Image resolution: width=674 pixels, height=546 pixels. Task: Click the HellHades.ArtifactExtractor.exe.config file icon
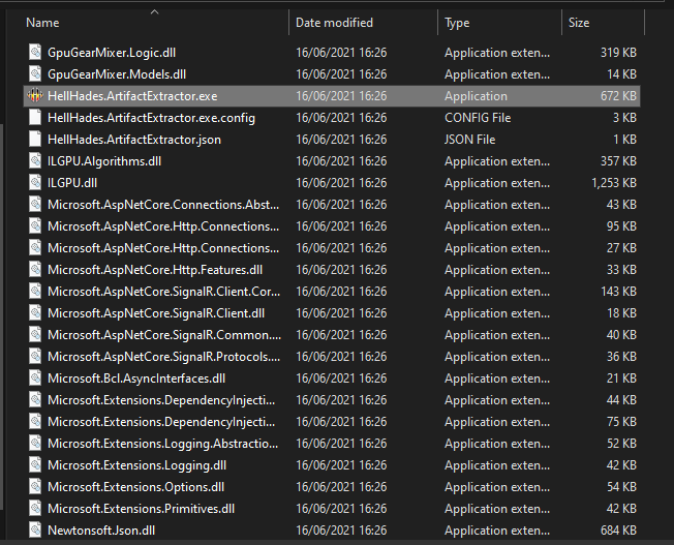[x=35, y=118]
